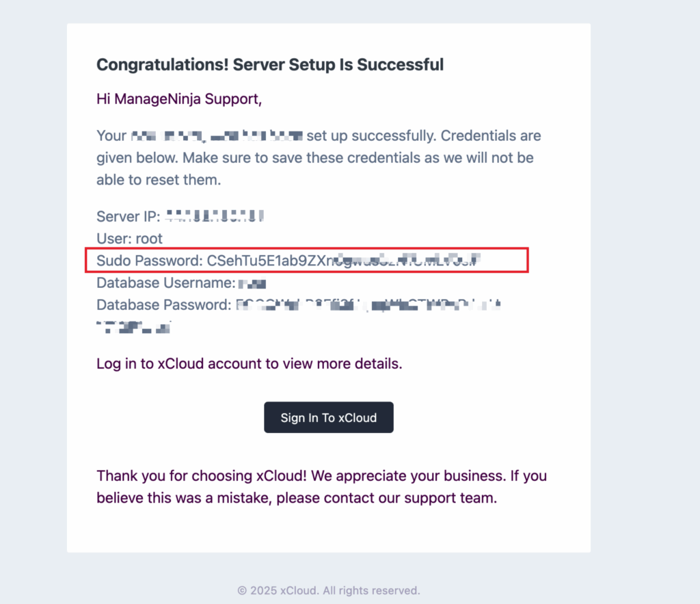Click the Database Password label text

pyautogui.click(x=164, y=305)
